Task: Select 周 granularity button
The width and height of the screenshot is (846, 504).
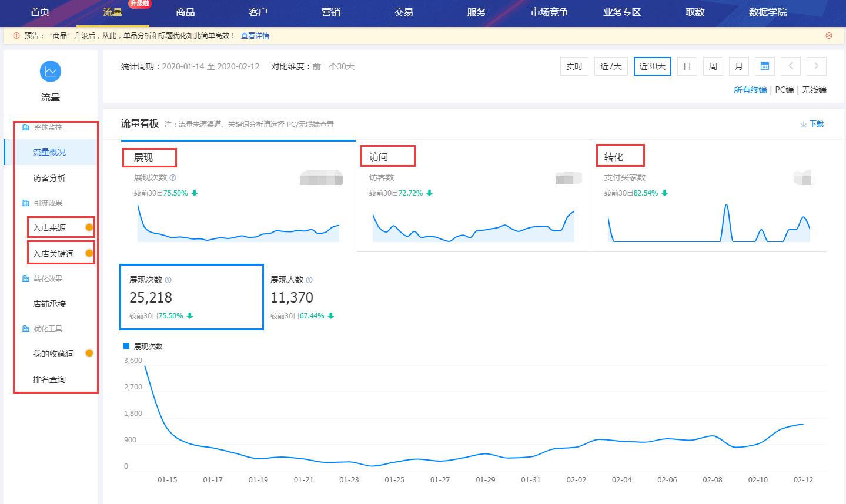Action: 713,66
